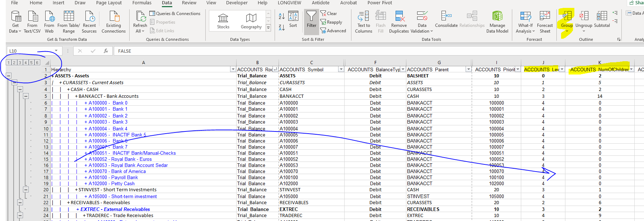Switch to the Developer tab

click(x=237, y=3)
